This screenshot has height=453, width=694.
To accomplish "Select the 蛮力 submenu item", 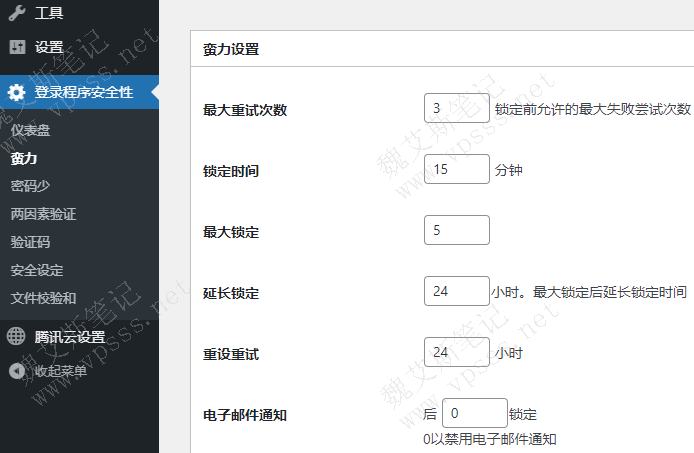I will tap(24, 158).
